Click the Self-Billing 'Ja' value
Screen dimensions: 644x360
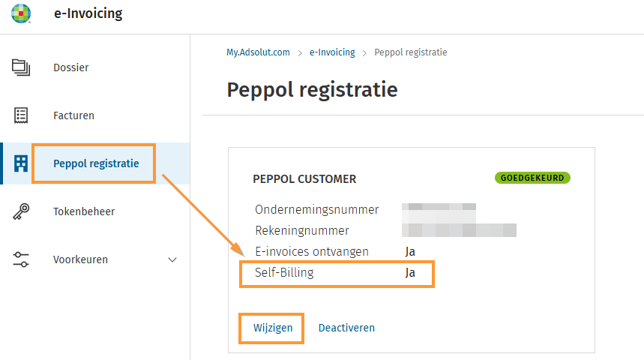(x=410, y=272)
